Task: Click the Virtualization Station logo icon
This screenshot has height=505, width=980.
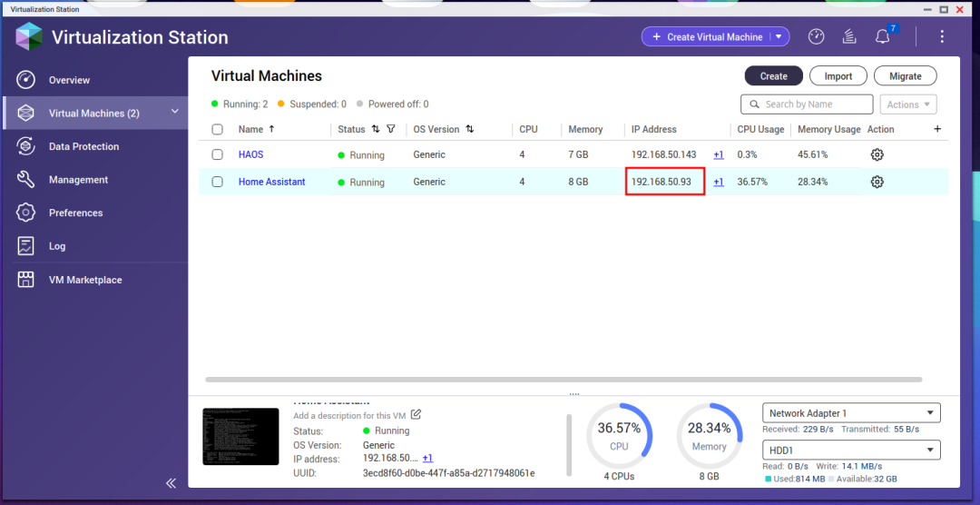Action: click(x=29, y=36)
